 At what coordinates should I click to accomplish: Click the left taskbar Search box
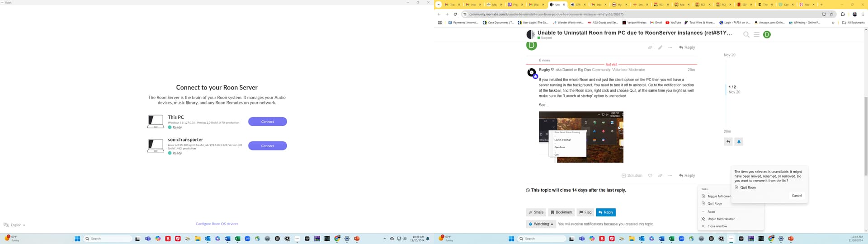click(x=108, y=239)
